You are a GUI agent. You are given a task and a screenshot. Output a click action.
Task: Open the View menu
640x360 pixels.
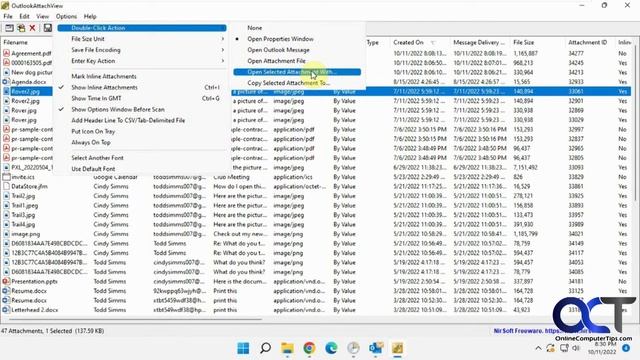click(x=42, y=16)
